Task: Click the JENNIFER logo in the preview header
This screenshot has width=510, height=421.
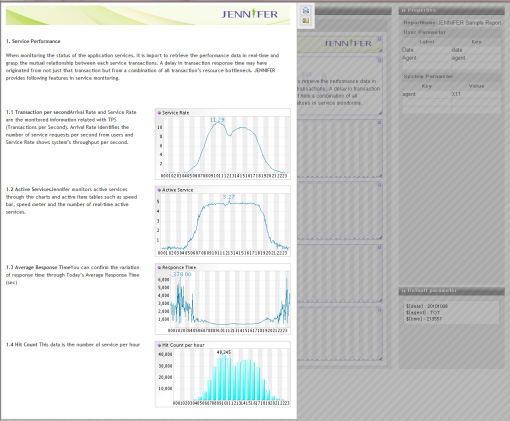Action: pyautogui.click(x=249, y=14)
